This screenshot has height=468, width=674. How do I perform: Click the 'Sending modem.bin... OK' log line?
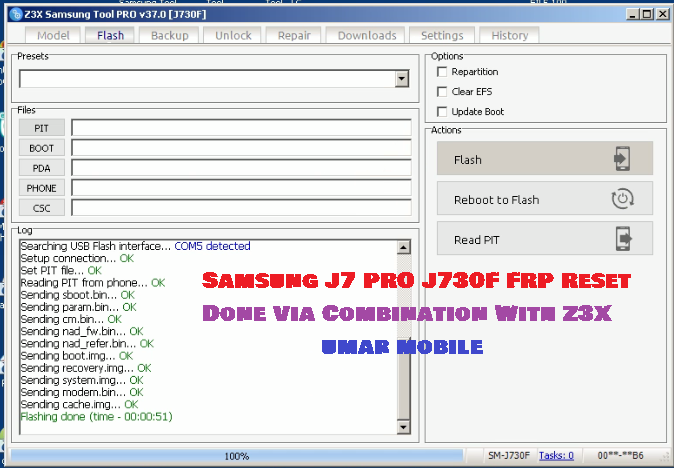click(x=82, y=392)
